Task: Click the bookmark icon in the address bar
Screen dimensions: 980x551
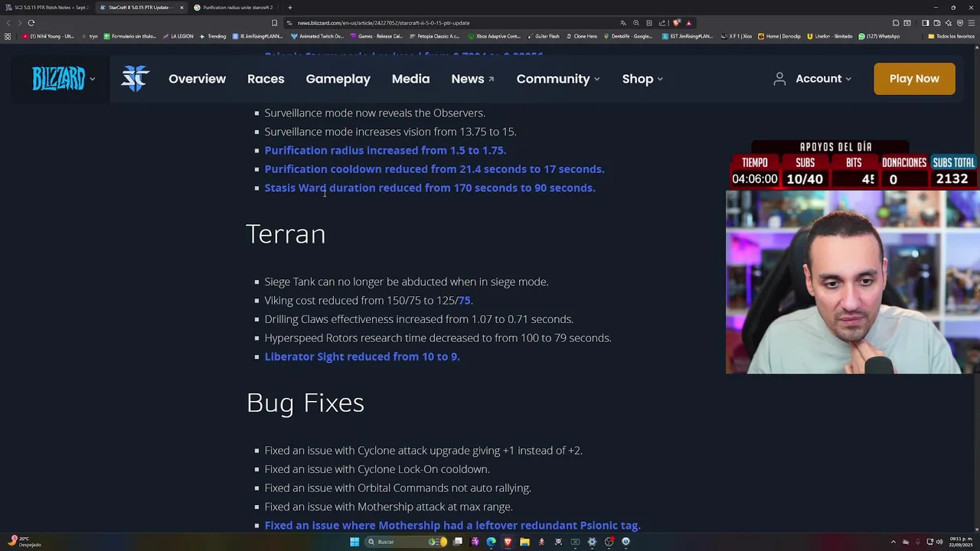Action: pos(274,23)
